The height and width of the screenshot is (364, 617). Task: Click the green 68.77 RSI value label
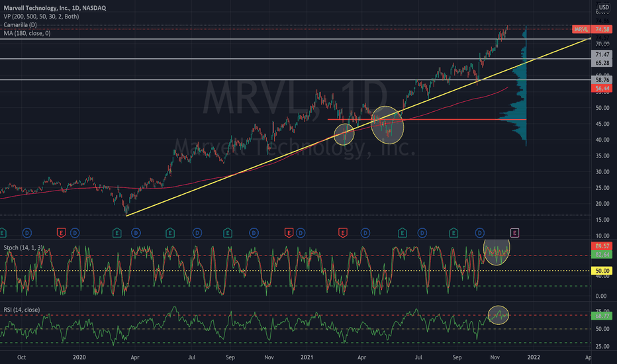602,316
